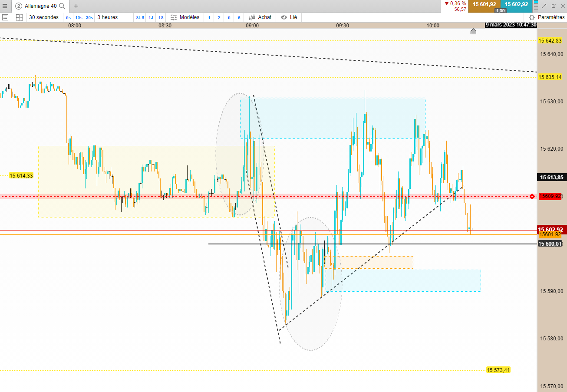Switch to 30s timeframe shortcut

point(89,18)
